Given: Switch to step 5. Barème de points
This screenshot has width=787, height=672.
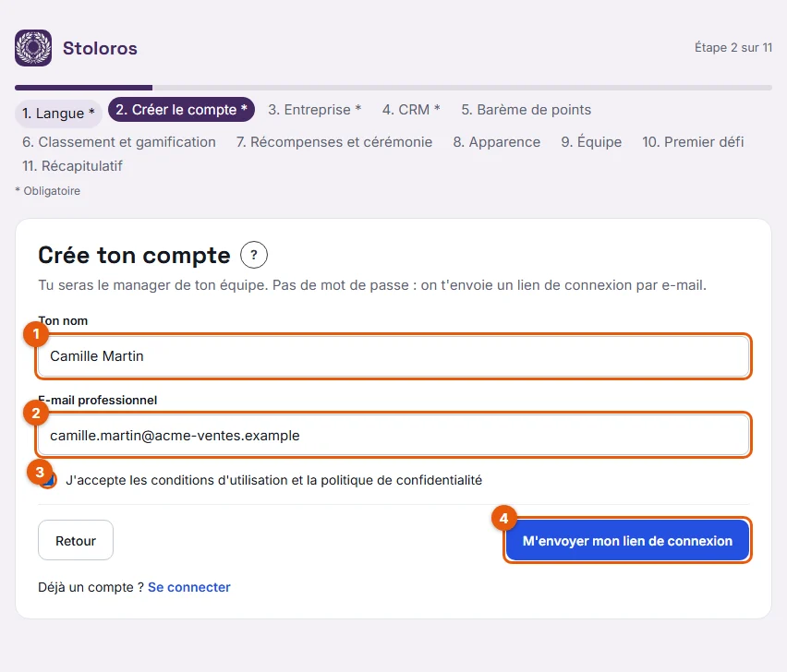Looking at the screenshot, I should [526, 109].
